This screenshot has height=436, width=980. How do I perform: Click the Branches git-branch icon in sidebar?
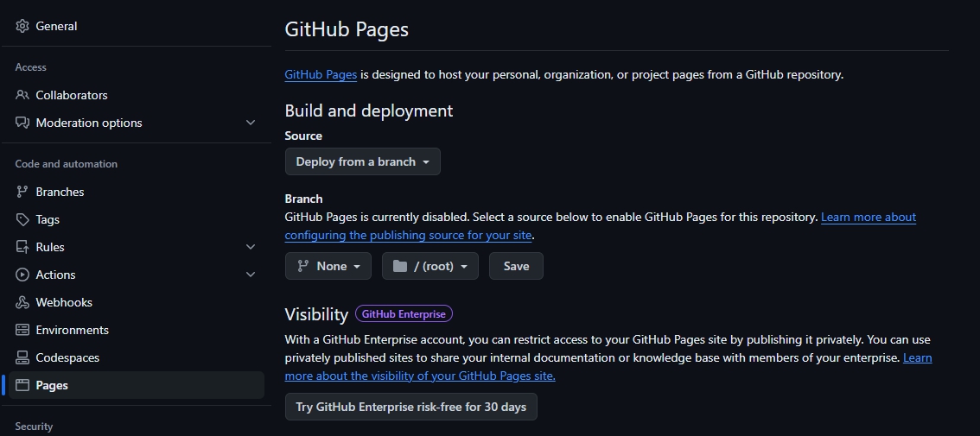22,192
